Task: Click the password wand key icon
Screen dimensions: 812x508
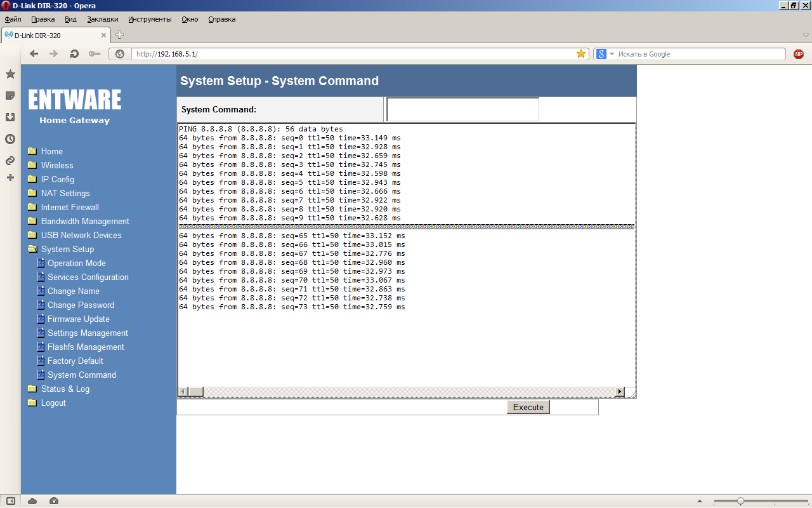Action: 95,54
